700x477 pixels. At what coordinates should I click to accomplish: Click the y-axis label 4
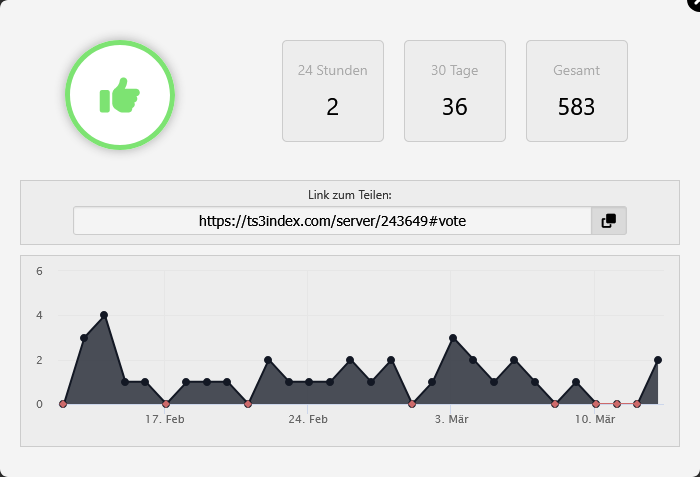click(x=39, y=315)
